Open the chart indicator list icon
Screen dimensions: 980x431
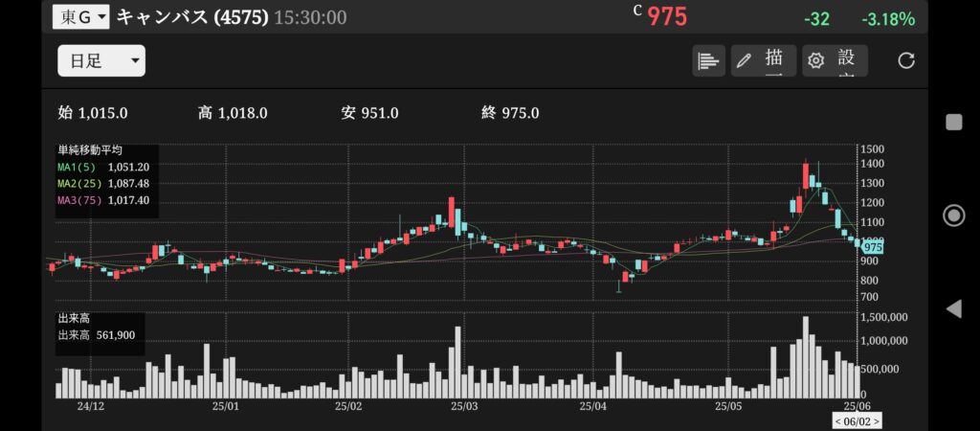click(709, 60)
